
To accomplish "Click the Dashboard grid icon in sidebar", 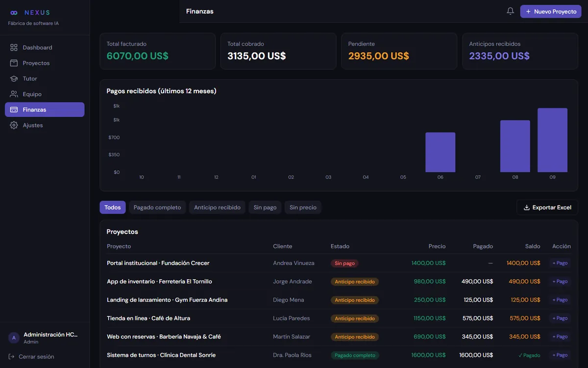I will coord(14,48).
